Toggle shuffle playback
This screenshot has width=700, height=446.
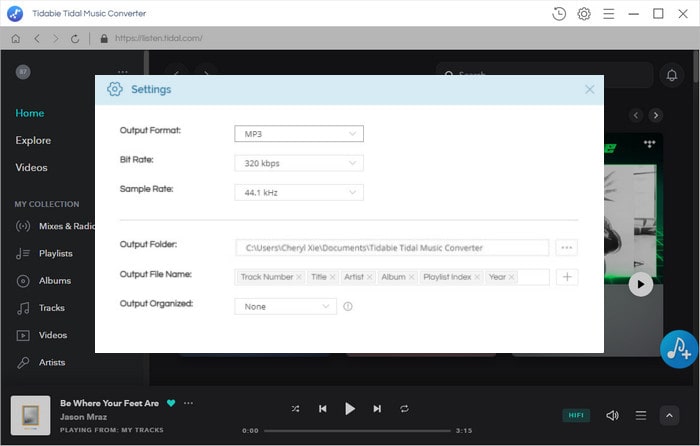[x=296, y=409]
